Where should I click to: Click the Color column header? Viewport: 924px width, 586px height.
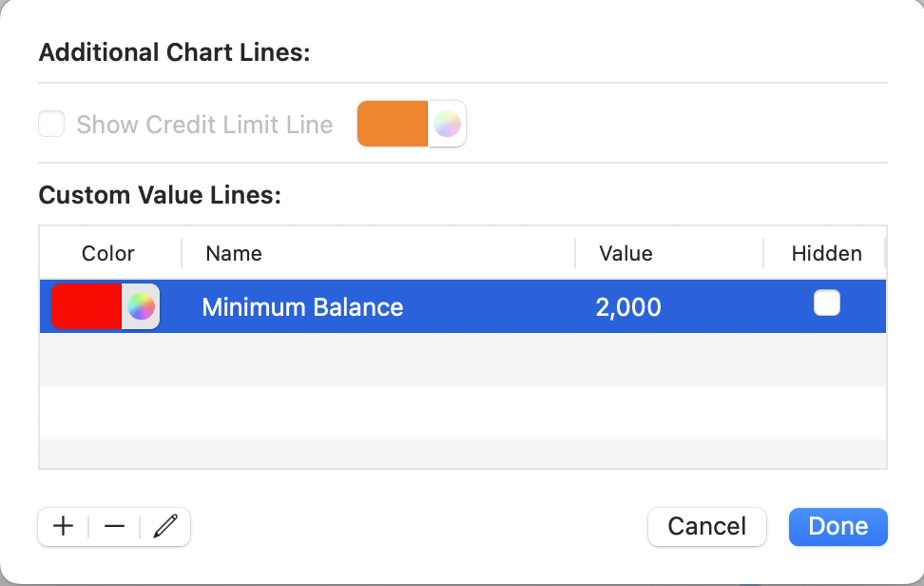(x=108, y=253)
